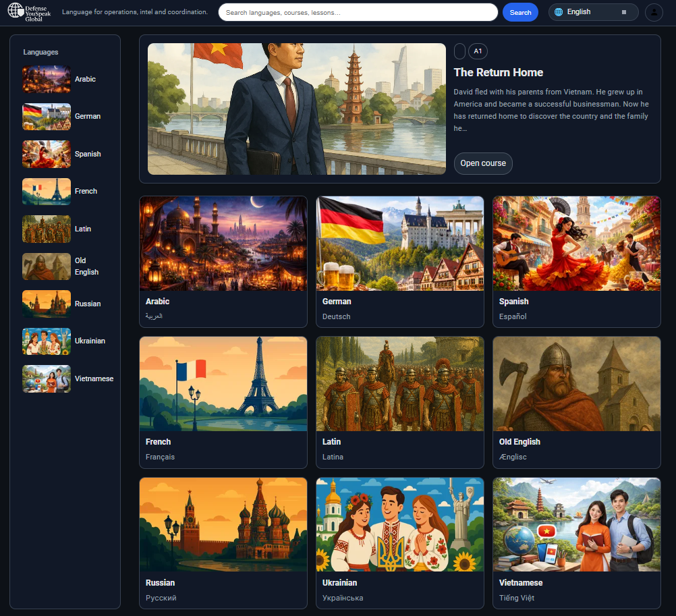Click the Arabic language icon in sidebar
Viewport: 676px width, 616px height.
point(46,79)
